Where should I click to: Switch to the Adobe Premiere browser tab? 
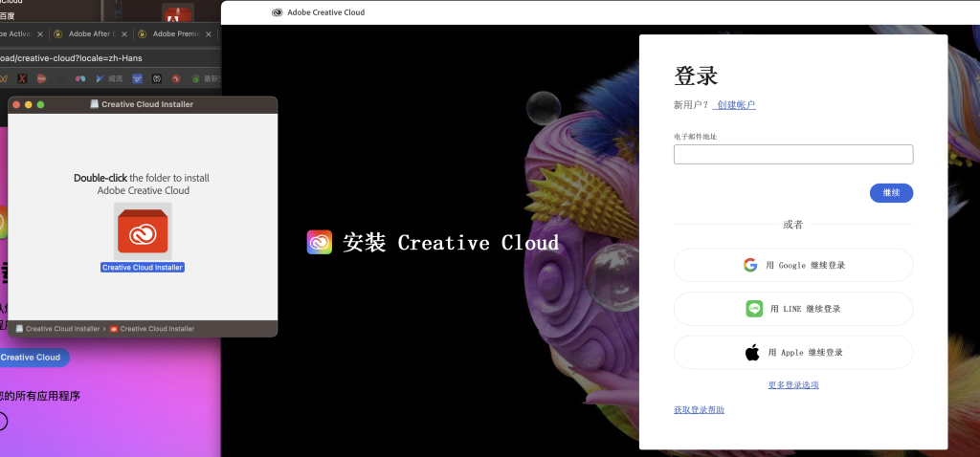click(x=175, y=33)
